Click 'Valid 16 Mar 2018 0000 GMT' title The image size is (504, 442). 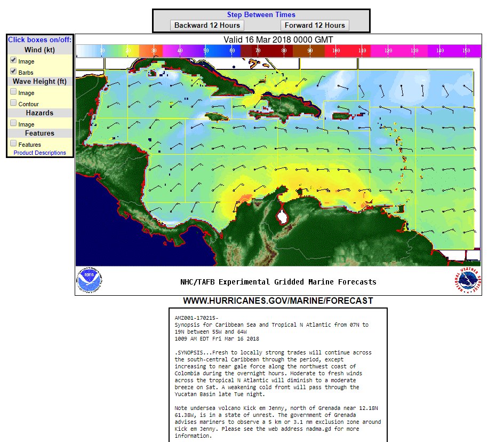(278, 40)
